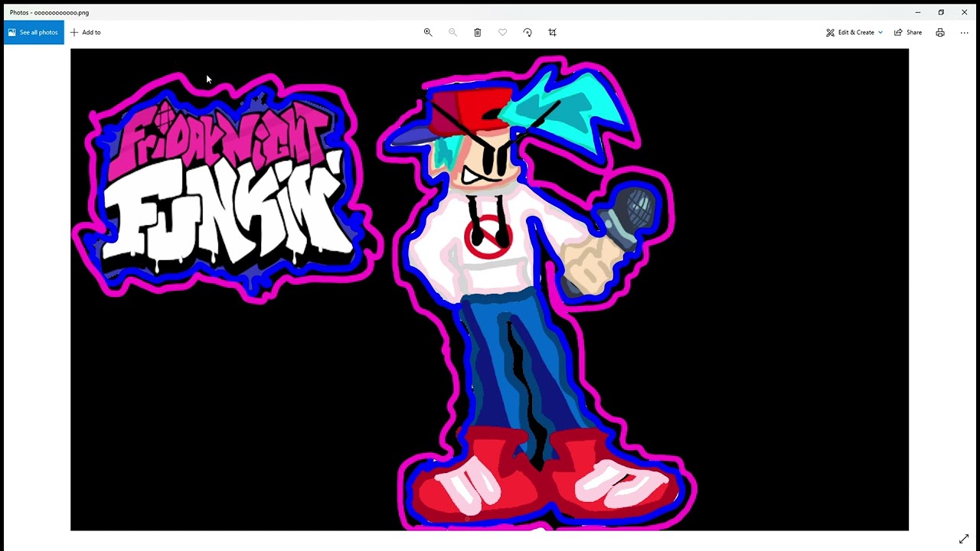The image size is (980, 551).
Task: Click the displayed Friday Night Funkin image
Action: [489, 289]
